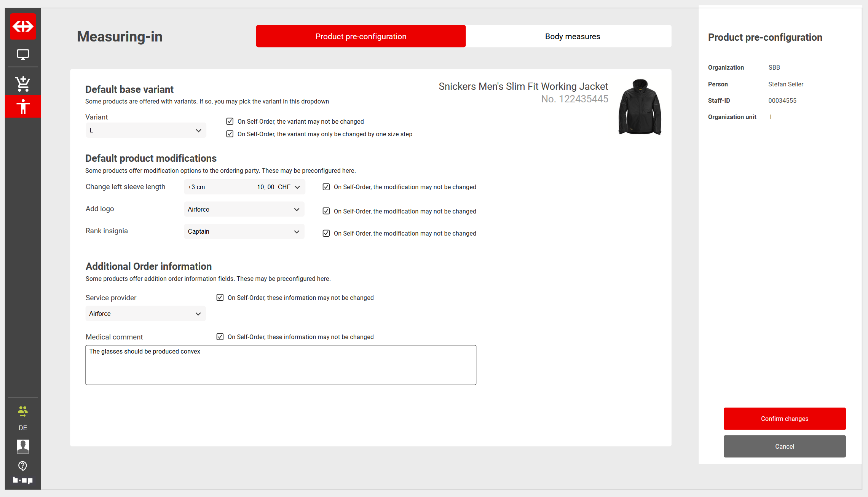Expand the Rank insignia Captain dropdown
The width and height of the screenshot is (868, 497).
click(x=244, y=232)
